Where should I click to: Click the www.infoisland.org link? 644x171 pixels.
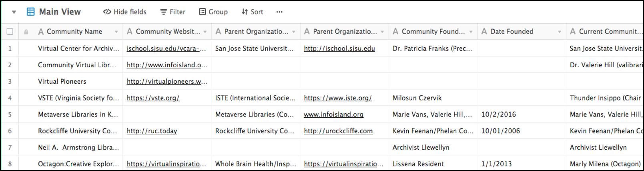(333, 115)
